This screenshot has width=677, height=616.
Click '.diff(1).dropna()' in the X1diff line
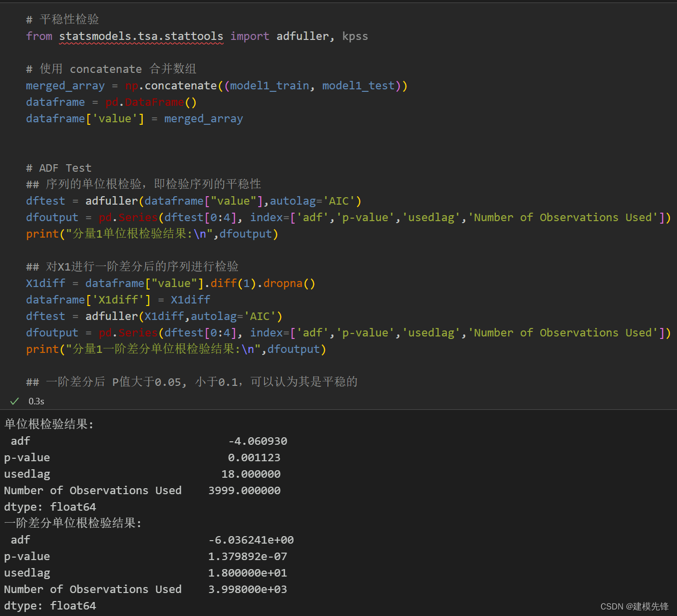tap(260, 284)
